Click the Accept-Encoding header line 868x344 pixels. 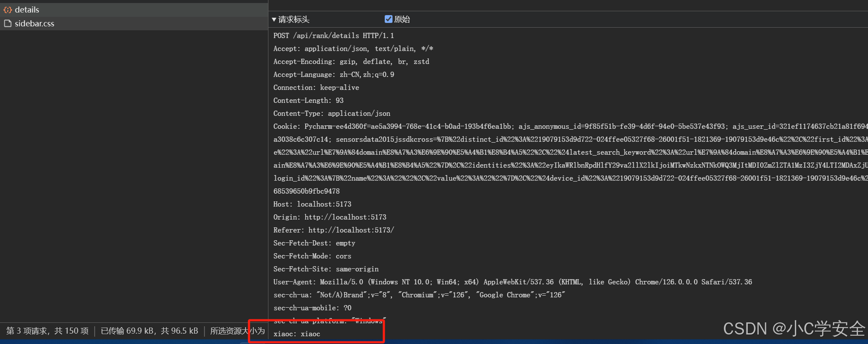coord(351,61)
